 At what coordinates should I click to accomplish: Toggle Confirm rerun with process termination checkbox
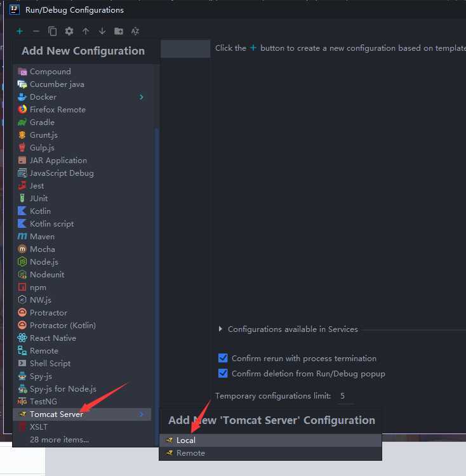tap(223, 358)
